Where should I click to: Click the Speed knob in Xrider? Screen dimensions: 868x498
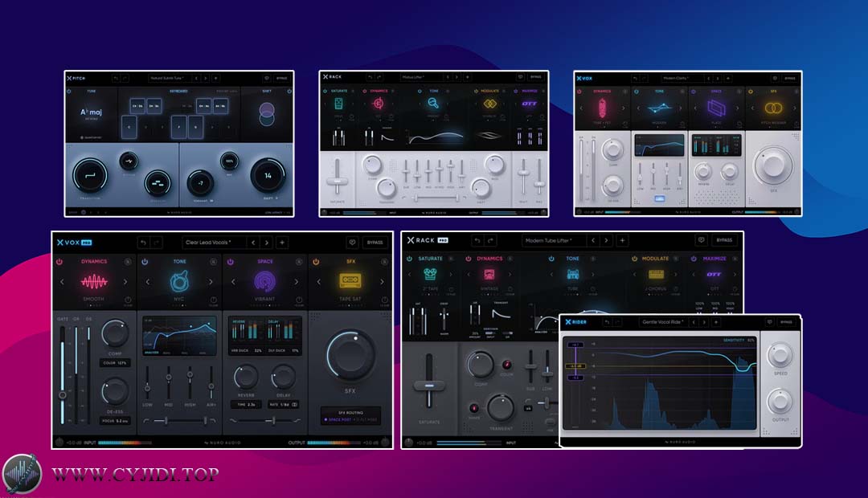pos(780,355)
